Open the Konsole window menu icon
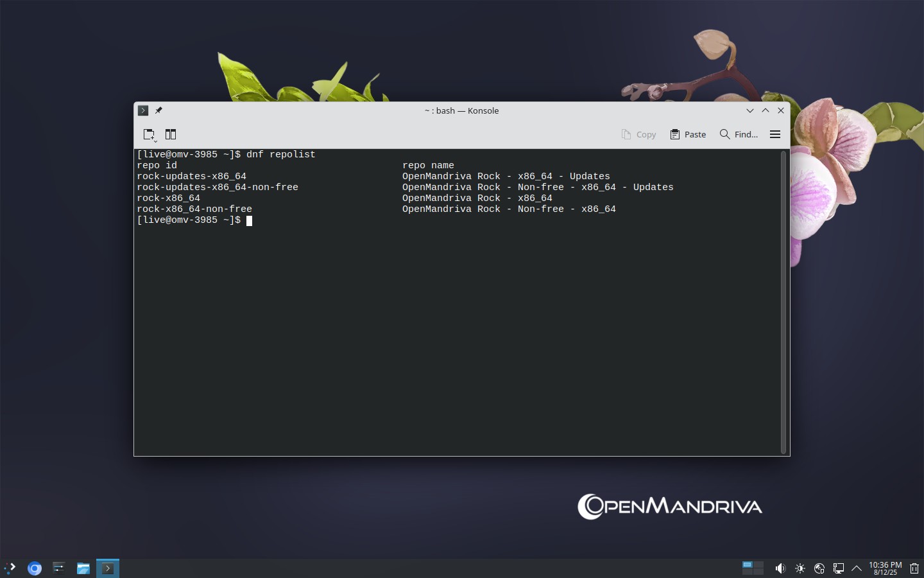Viewport: 924px width, 578px height. [143, 110]
